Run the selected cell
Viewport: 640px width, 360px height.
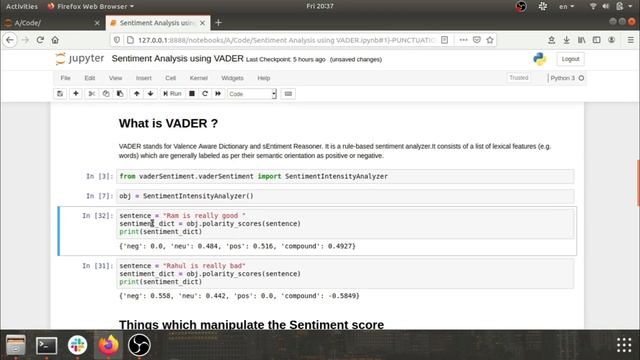pos(172,93)
